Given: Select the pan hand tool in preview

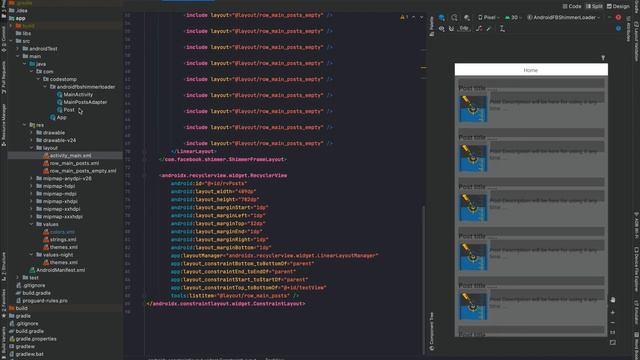Looking at the screenshot, I should coord(613,300).
